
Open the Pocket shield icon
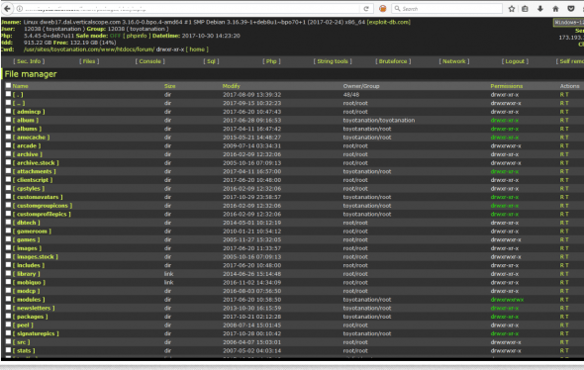point(571,9)
